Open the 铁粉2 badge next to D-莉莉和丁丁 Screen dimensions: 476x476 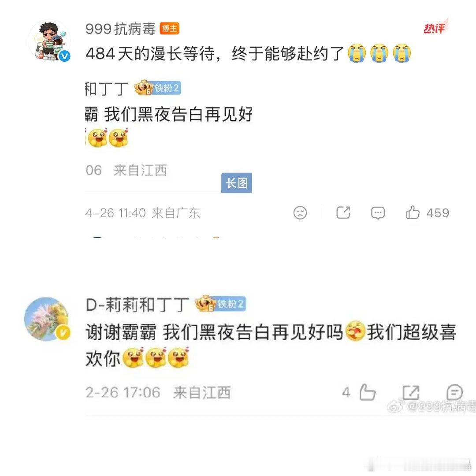click(220, 304)
